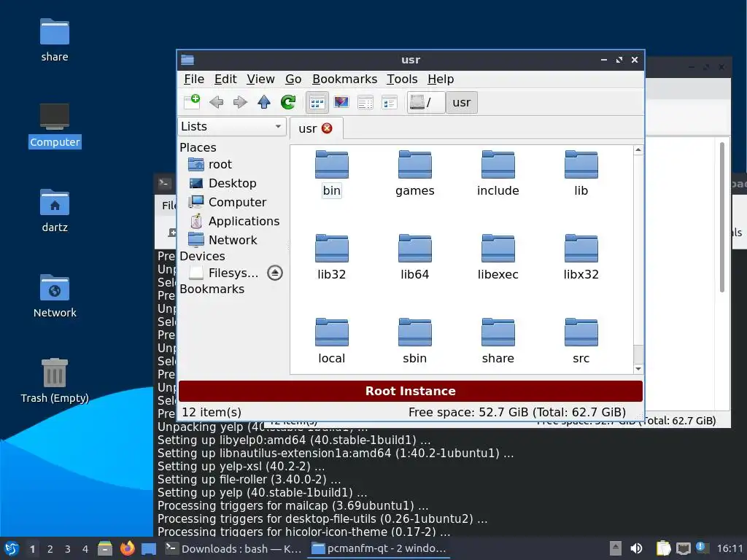Screen dimensions: 747x560
Task: Go forward using the right arrow
Action: (240, 102)
